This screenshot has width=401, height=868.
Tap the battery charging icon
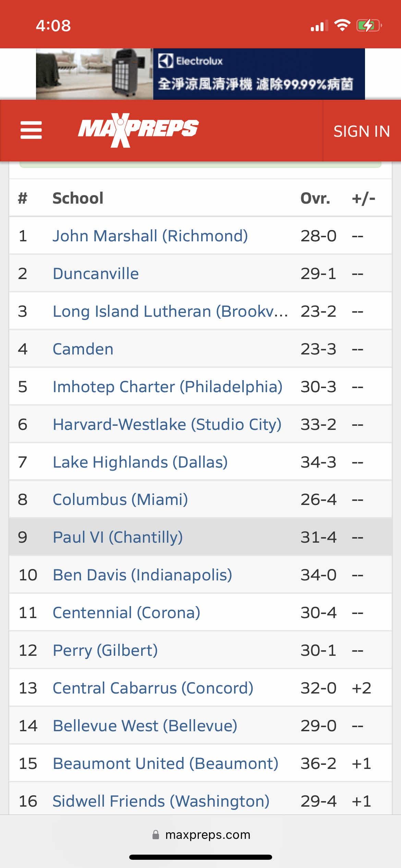click(369, 25)
